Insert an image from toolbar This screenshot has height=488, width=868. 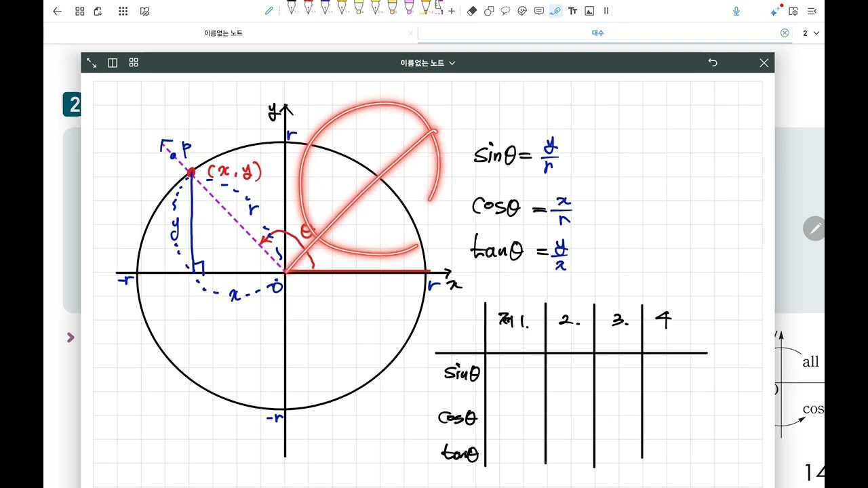[589, 11]
